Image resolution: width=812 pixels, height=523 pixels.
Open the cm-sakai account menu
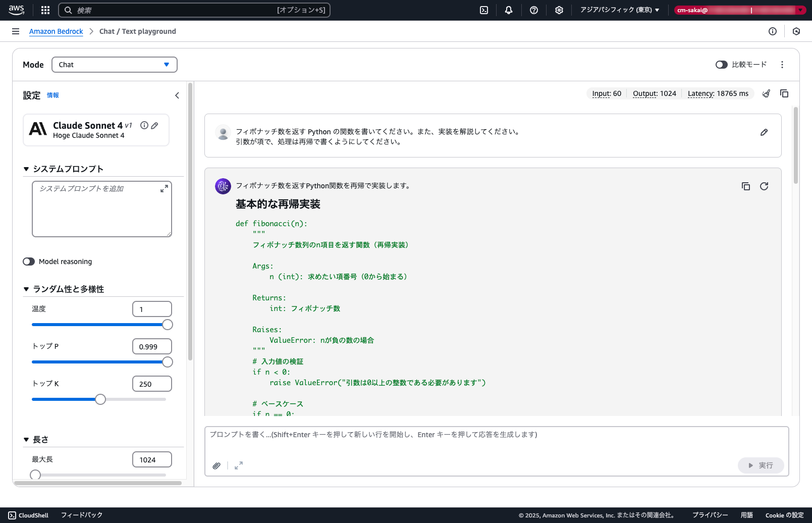(740, 10)
